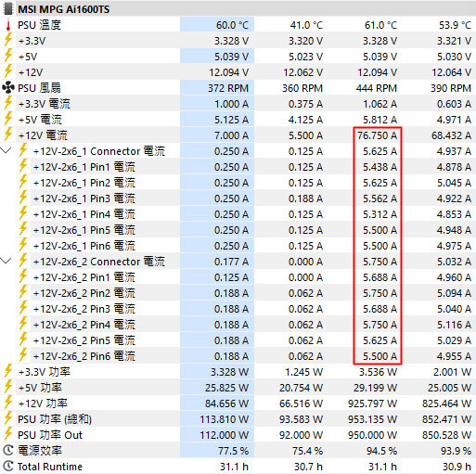Click the lightning icon of +12V-2x6_1 Pin1 電流
Viewport: 476px width, 474px height.
pos(23,166)
